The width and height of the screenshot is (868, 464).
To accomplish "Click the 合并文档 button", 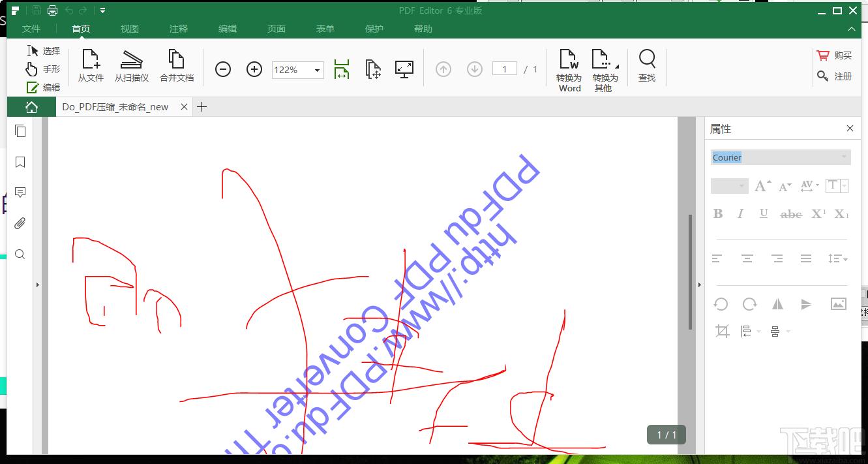I will coord(177,66).
